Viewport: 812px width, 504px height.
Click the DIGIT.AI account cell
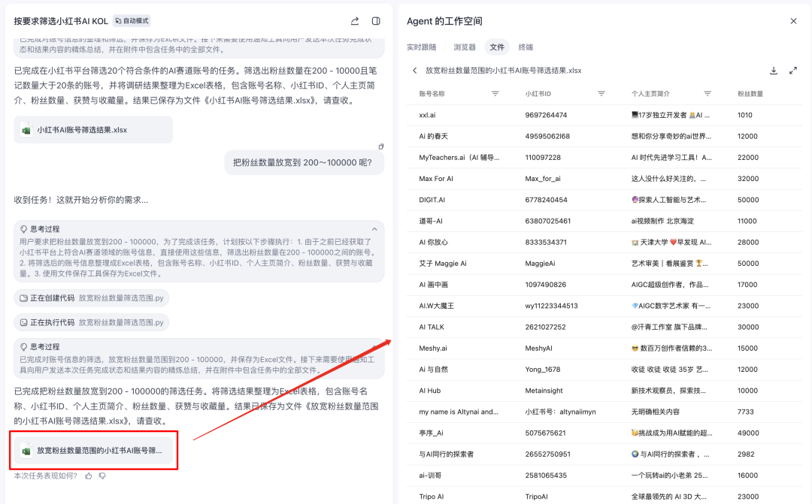(x=432, y=200)
